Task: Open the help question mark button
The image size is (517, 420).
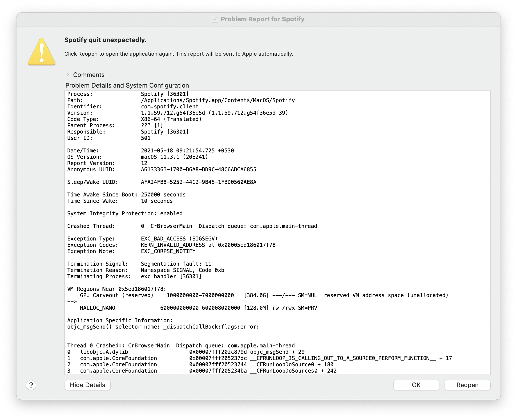Action: (31, 385)
